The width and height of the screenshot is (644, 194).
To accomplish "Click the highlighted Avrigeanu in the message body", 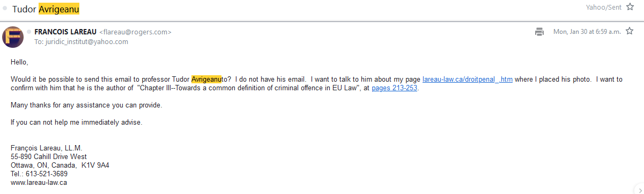I will (206, 80).
